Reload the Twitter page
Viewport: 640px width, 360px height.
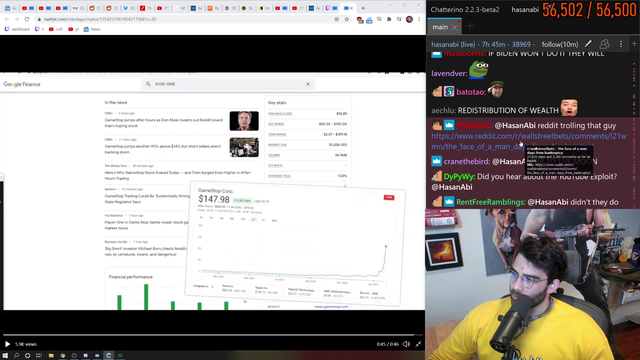pyautogui.click(x=27, y=19)
